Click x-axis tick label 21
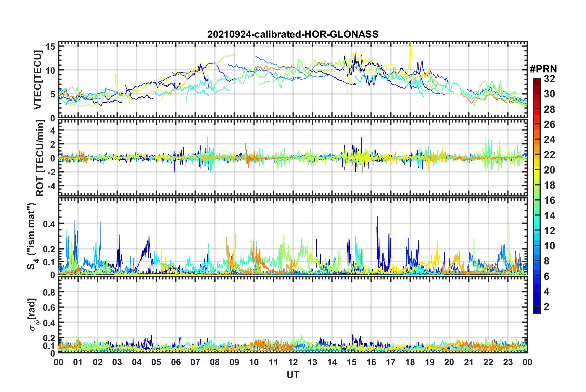This screenshot has height=392, width=586. point(469,362)
